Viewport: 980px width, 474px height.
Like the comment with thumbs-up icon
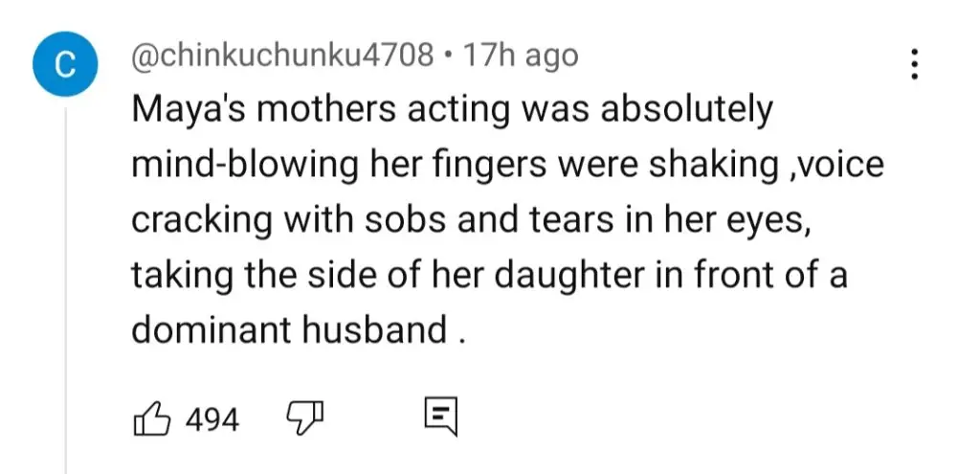pos(152,418)
